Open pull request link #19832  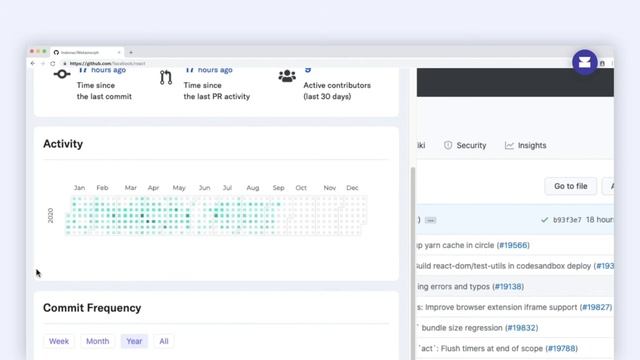pos(522,328)
